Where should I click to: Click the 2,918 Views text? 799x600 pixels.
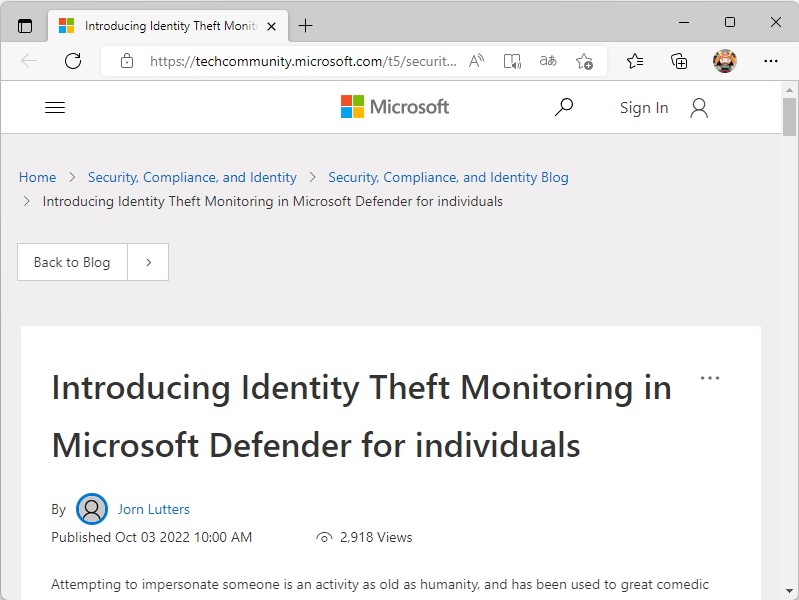[376, 537]
